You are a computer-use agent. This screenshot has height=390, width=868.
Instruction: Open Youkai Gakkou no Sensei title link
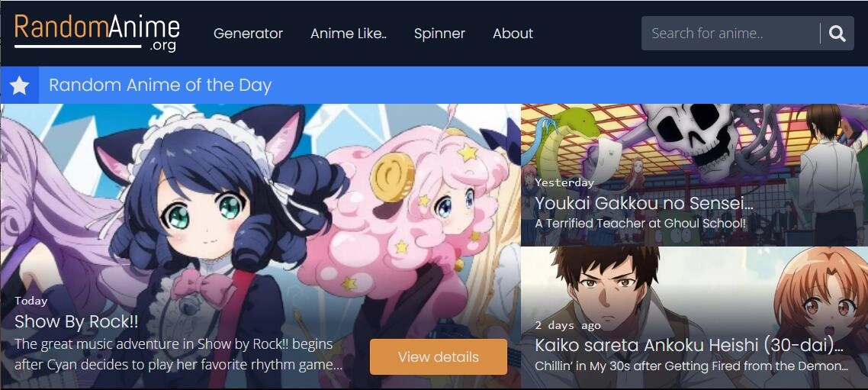click(x=644, y=203)
